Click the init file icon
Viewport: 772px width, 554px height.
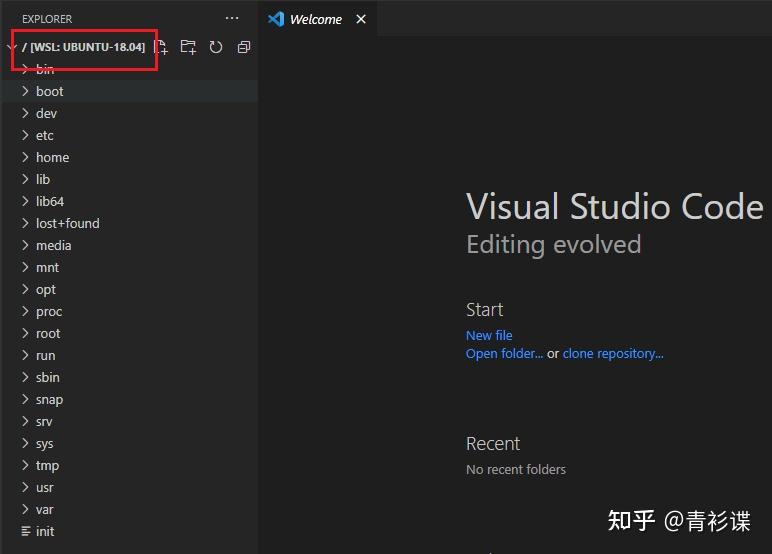pyautogui.click(x=26, y=531)
